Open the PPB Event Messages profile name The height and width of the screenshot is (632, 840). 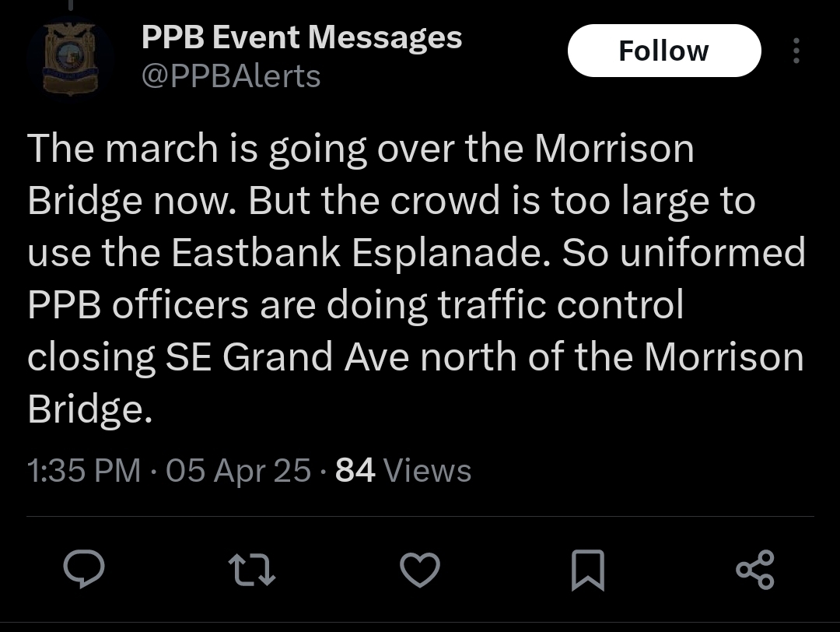coord(302,37)
